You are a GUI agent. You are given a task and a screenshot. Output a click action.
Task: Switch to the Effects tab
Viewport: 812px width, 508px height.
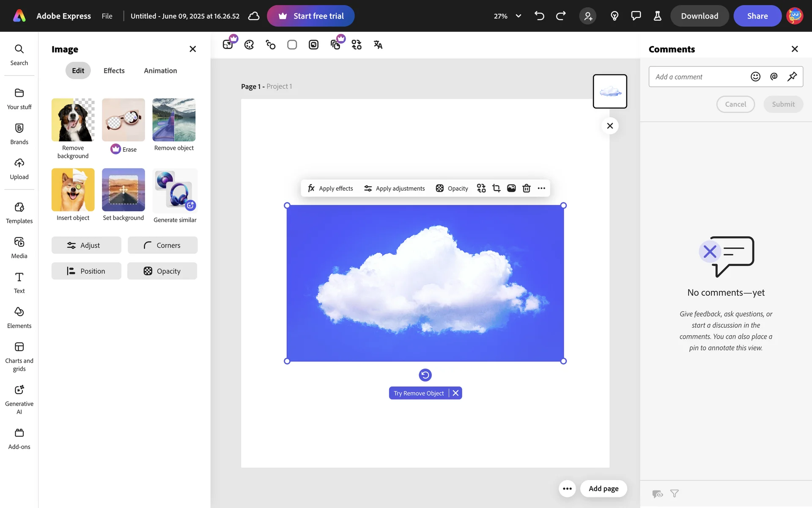pyautogui.click(x=114, y=71)
